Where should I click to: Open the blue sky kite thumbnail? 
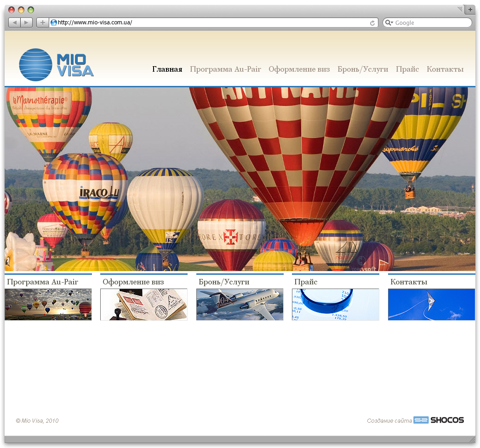pyautogui.click(x=431, y=305)
